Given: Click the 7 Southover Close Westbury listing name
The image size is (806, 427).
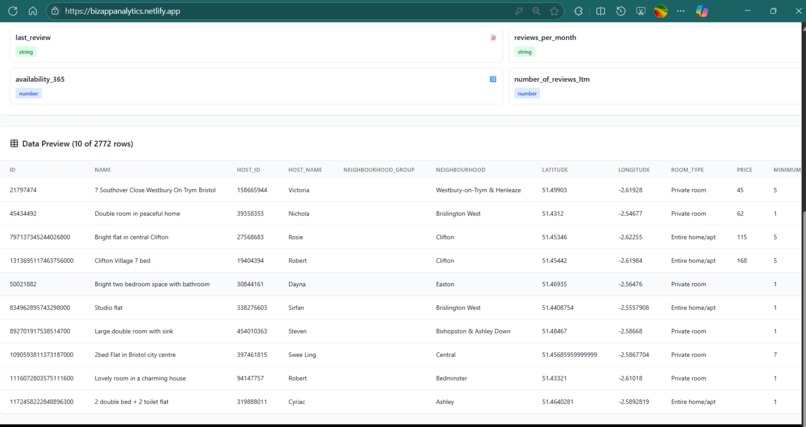Looking at the screenshot, I should click(155, 190).
